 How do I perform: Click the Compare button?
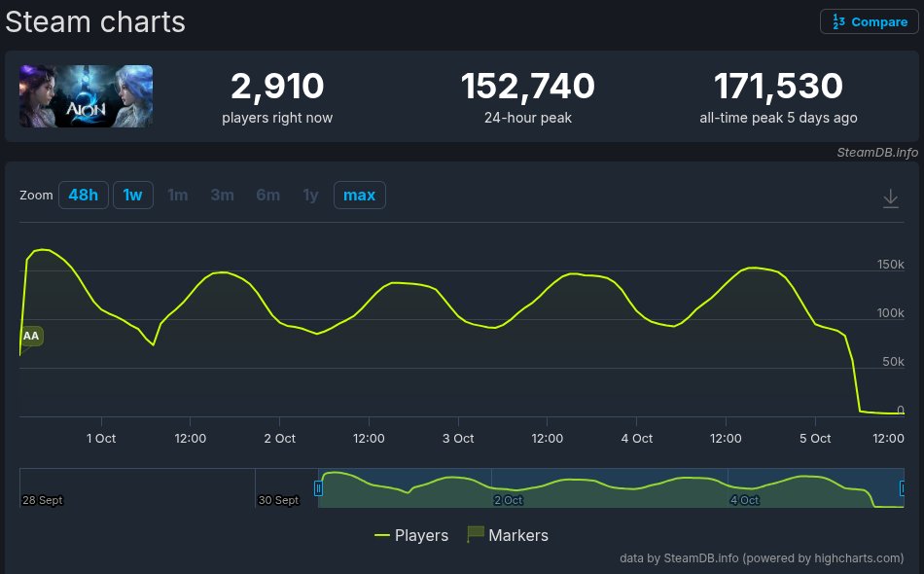870,21
